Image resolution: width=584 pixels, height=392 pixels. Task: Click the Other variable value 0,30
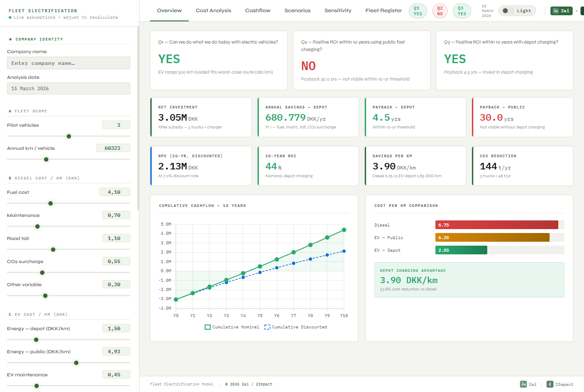point(116,284)
